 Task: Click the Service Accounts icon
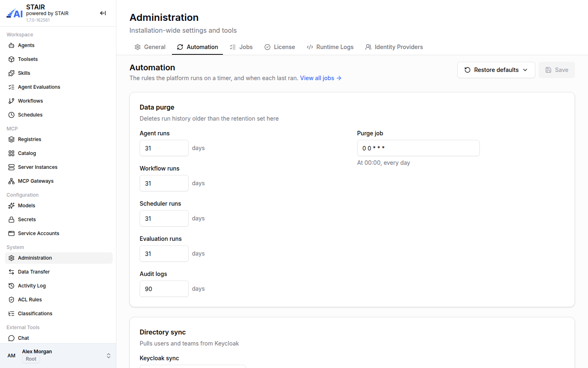(11, 233)
